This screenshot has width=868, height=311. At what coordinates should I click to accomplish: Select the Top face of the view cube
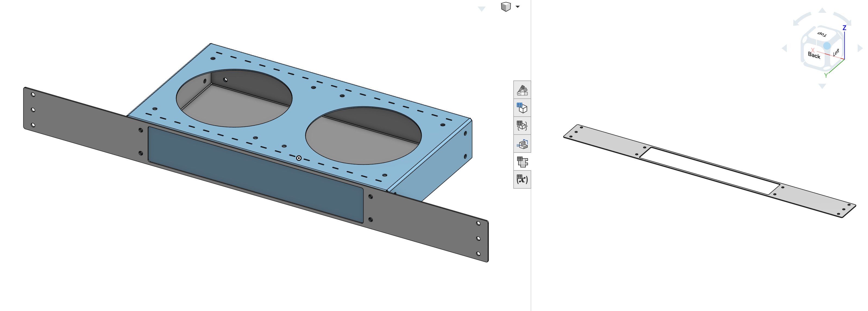[x=822, y=35]
